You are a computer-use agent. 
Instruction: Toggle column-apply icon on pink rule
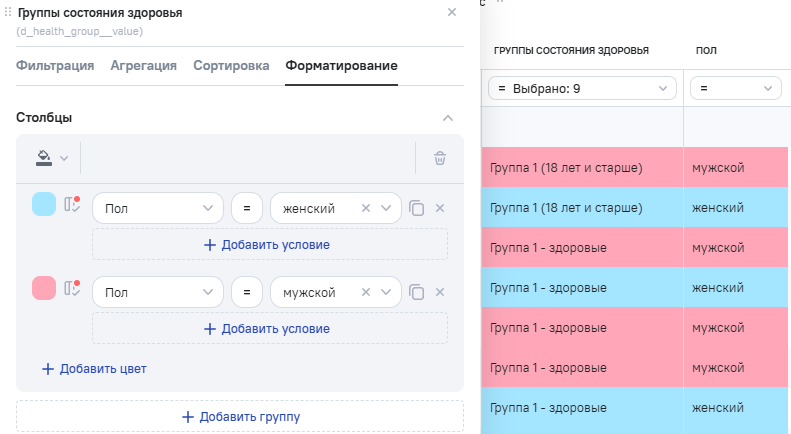tap(72, 289)
